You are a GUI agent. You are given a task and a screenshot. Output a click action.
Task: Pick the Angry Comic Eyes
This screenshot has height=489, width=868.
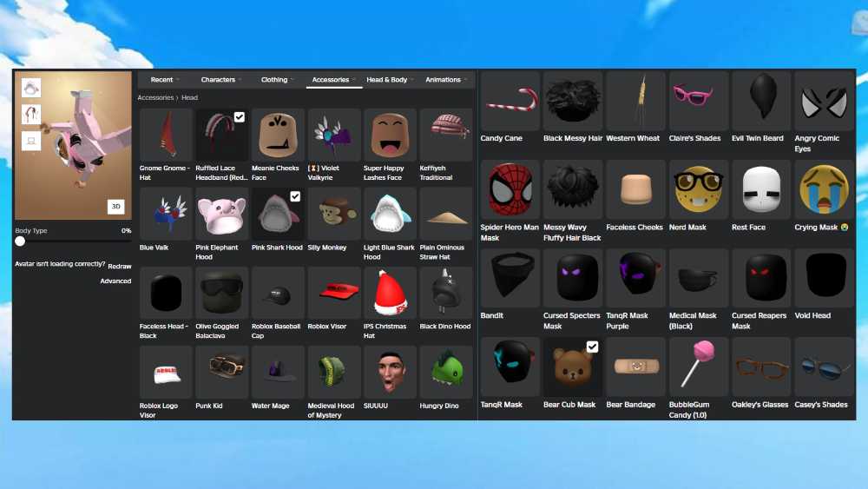pyautogui.click(x=824, y=101)
